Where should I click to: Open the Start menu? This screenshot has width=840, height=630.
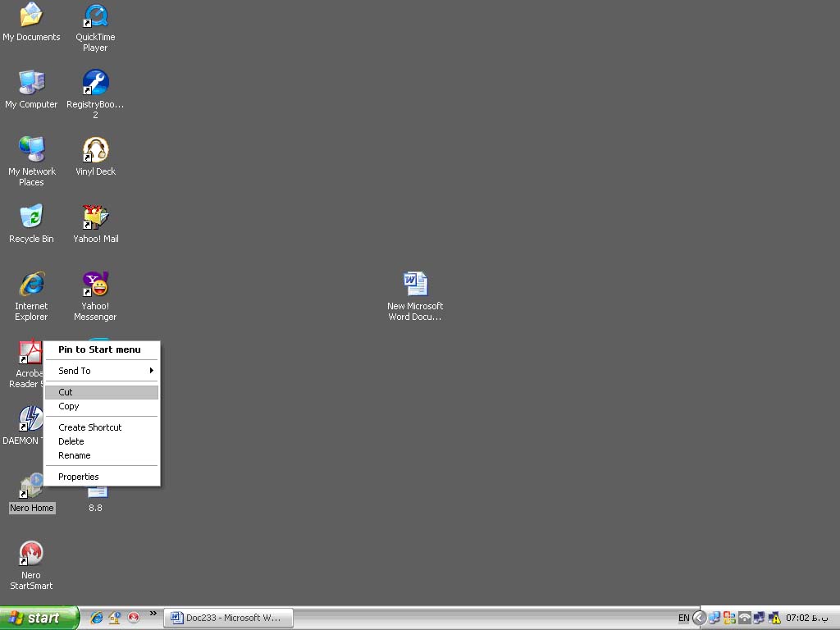(x=39, y=618)
